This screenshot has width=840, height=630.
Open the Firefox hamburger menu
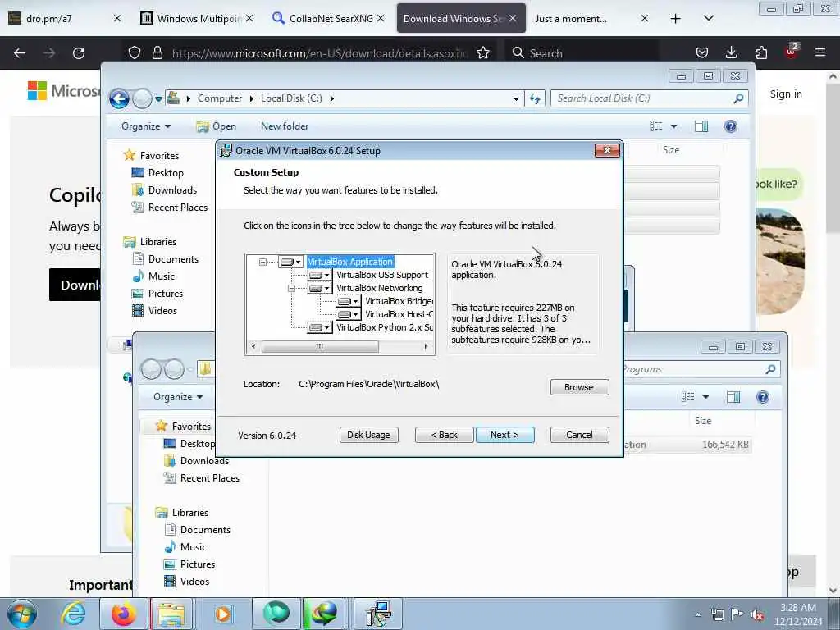coord(820,52)
